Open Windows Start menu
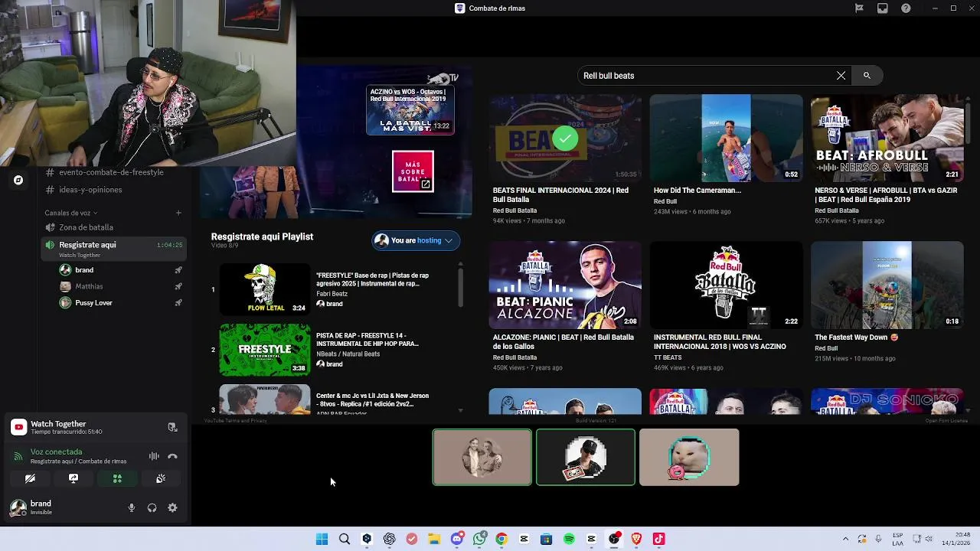 [x=322, y=539]
